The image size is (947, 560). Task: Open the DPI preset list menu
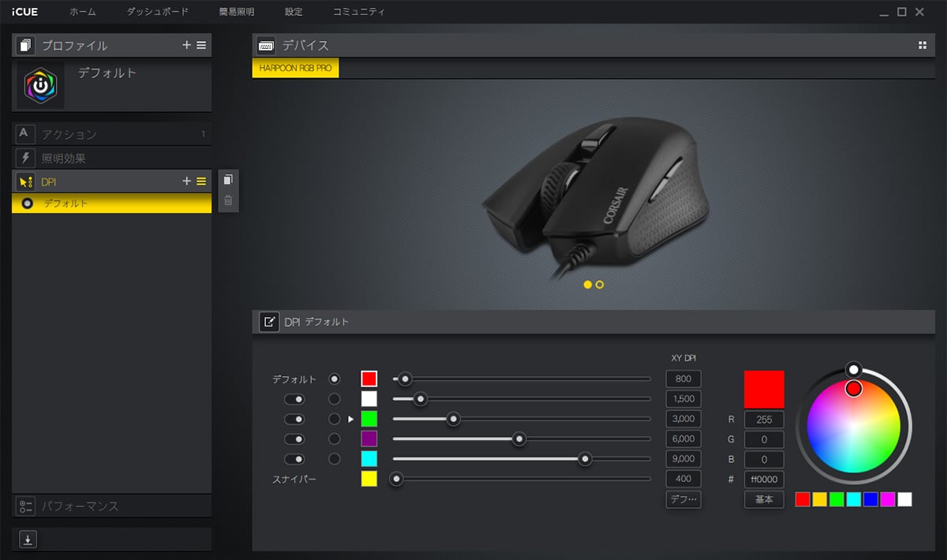[201, 181]
